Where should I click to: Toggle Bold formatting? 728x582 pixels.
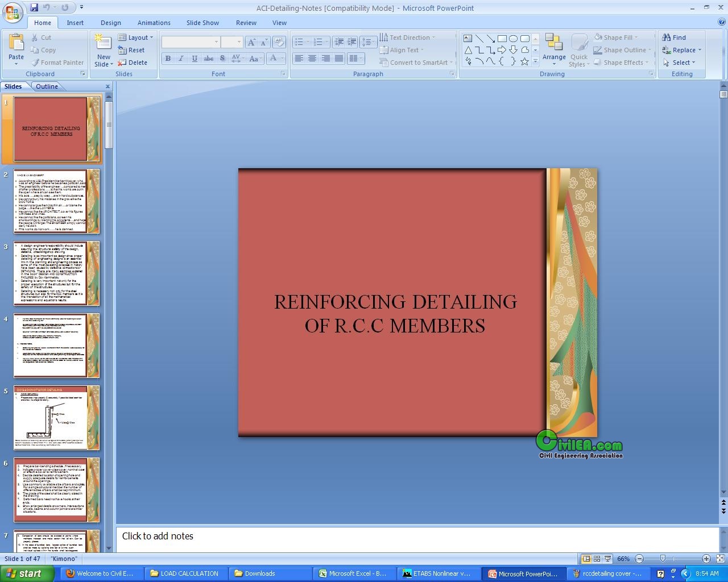[x=168, y=58]
